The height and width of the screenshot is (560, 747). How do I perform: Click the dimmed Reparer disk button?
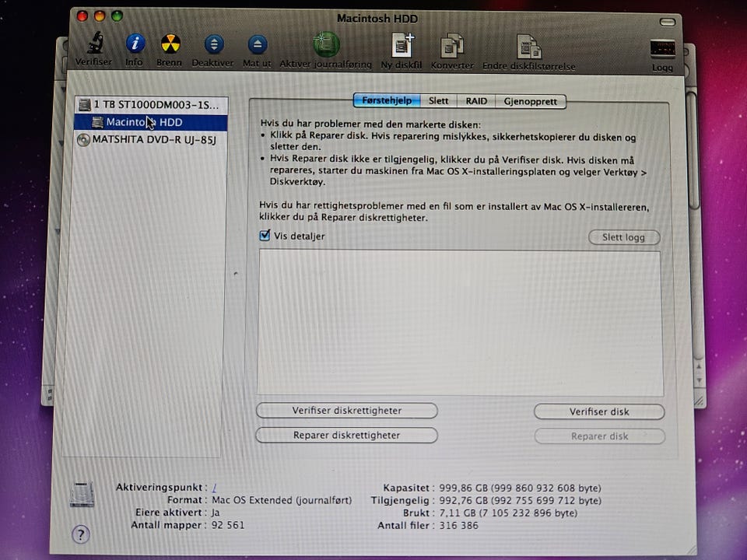(x=599, y=436)
